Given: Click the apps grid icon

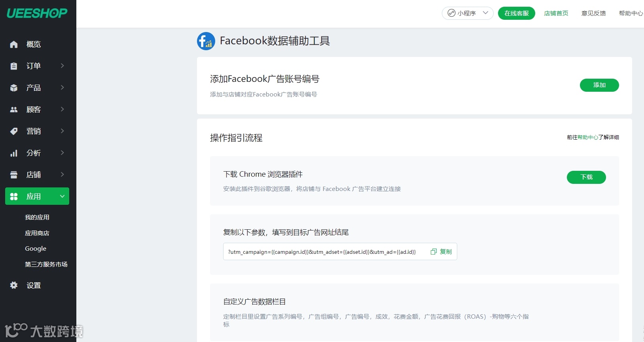Looking at the screenshot, I should (14, 197).
